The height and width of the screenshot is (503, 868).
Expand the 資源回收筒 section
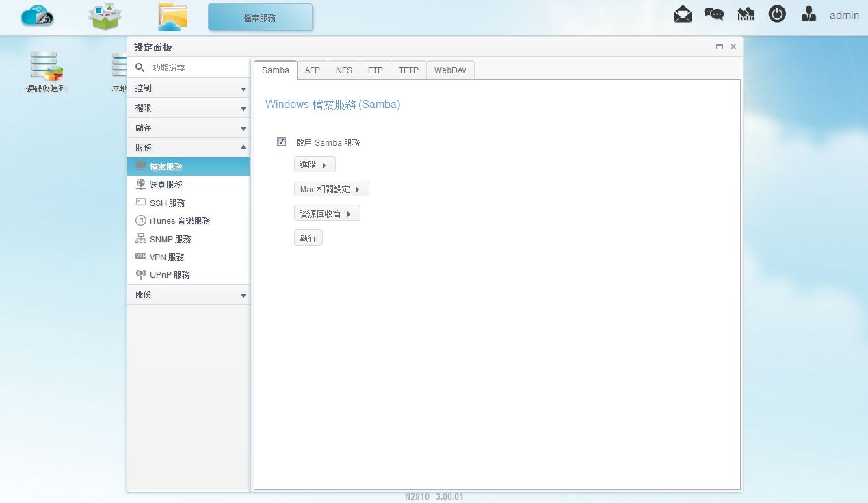click(327, 214)
